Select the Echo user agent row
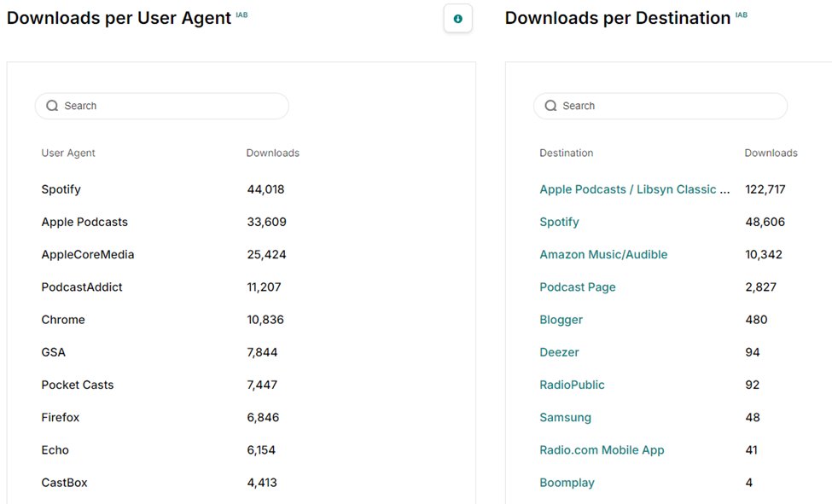This screenshot has height=504, width=832. tap(55, 450)
